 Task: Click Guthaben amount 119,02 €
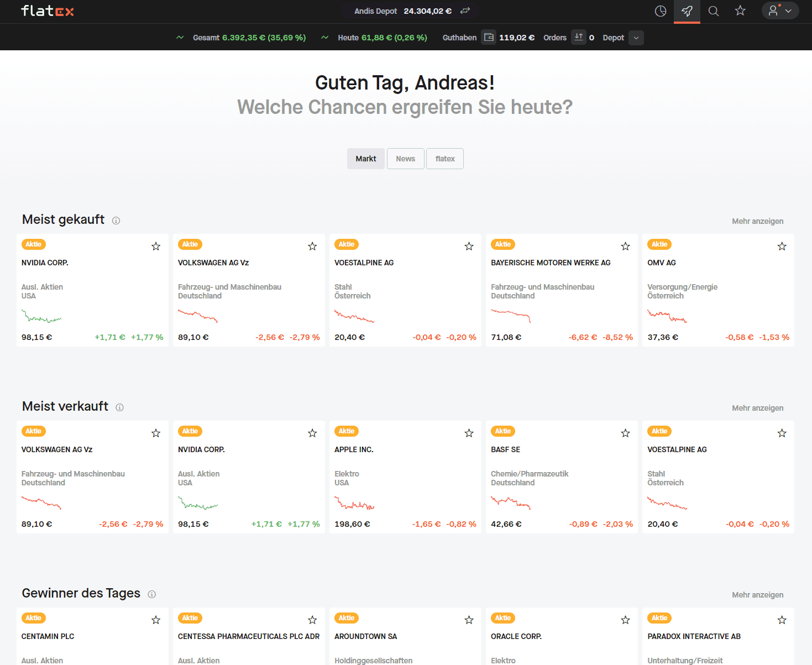(517, 38)
